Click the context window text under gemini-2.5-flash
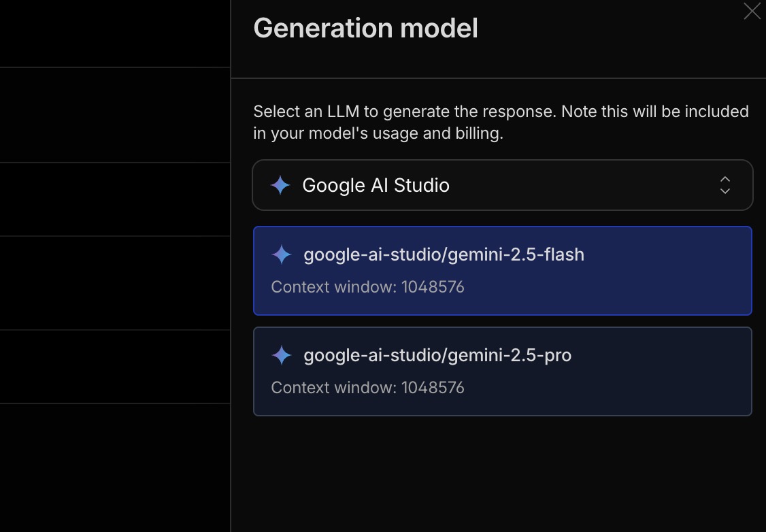 coord(368,287)
